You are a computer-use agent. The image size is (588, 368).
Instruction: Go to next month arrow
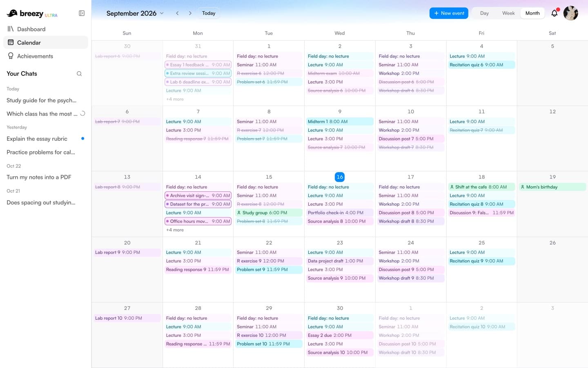tap(190, 13)
